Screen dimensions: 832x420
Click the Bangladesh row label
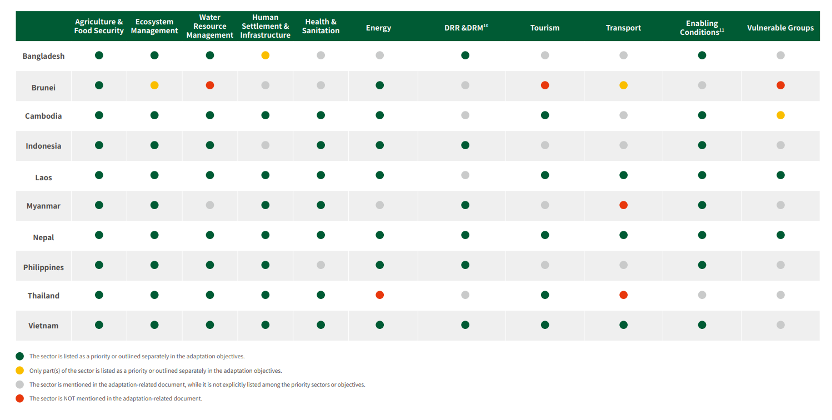(x=44, y=56)
